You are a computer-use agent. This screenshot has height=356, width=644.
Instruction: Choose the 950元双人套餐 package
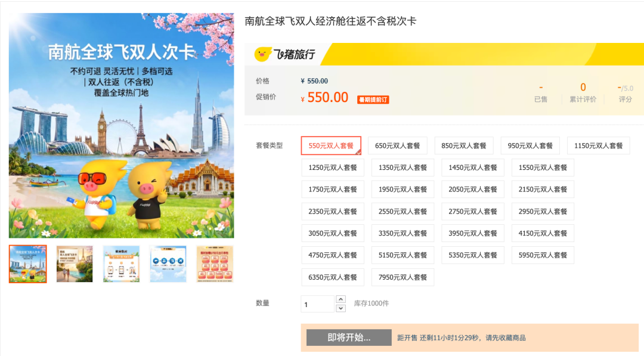530,146
